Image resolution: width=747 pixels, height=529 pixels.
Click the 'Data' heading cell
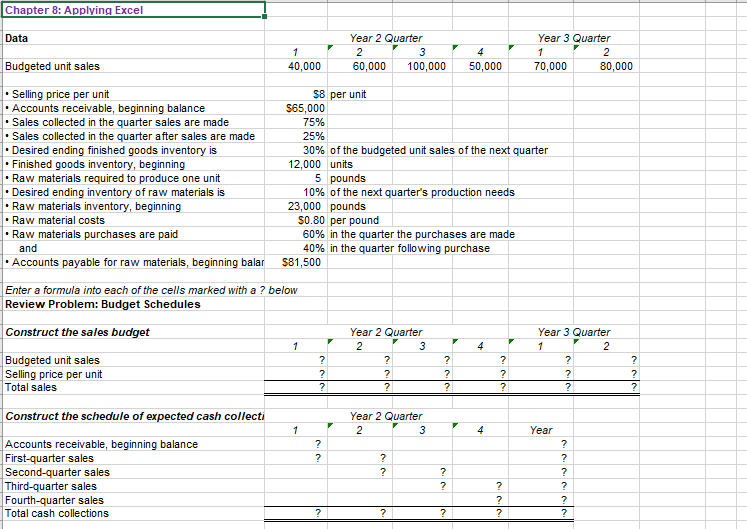(133, 38)
